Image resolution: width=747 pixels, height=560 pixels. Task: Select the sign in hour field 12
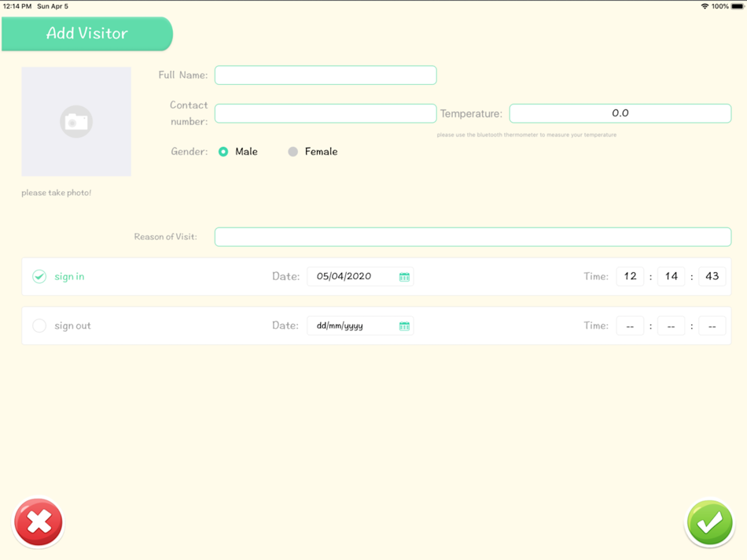click(x=630, y=276)
